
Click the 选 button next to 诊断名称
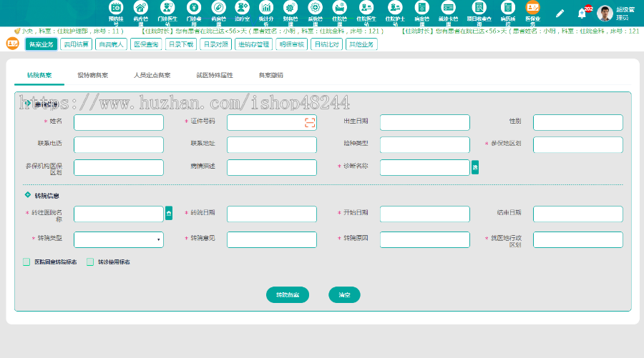(475, 167)
